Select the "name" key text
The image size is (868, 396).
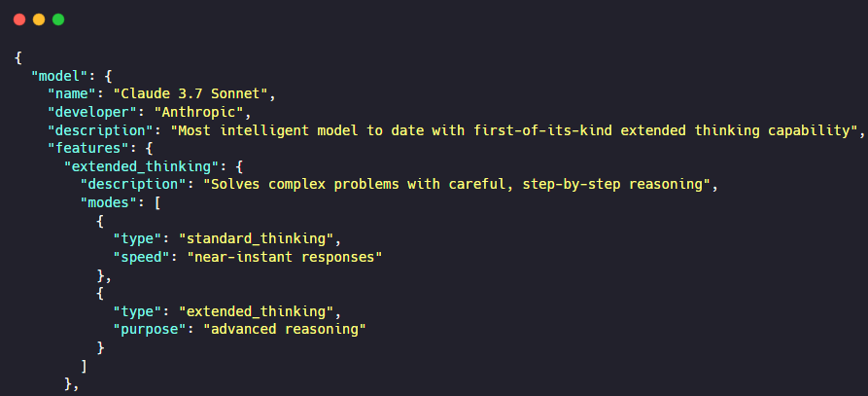click(72, 93)
